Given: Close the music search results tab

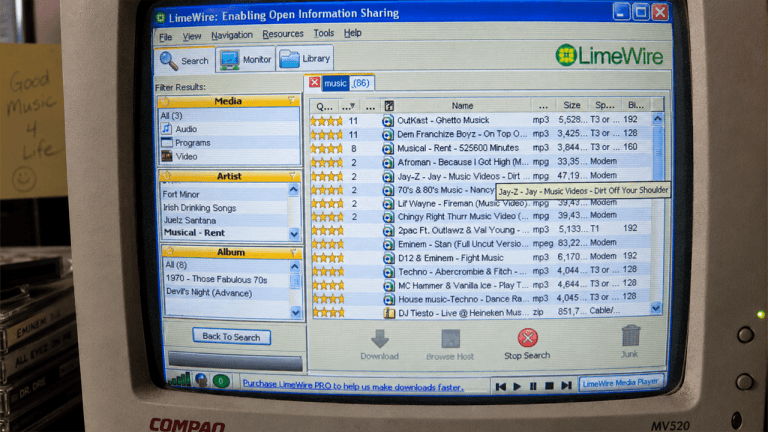Looking at the screenshot, I should (314, 82).
